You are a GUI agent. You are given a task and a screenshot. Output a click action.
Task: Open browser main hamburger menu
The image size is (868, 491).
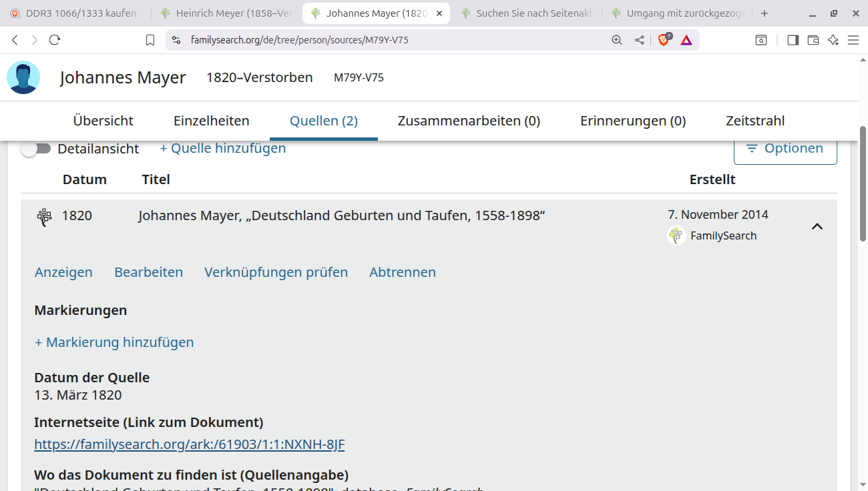853,40
